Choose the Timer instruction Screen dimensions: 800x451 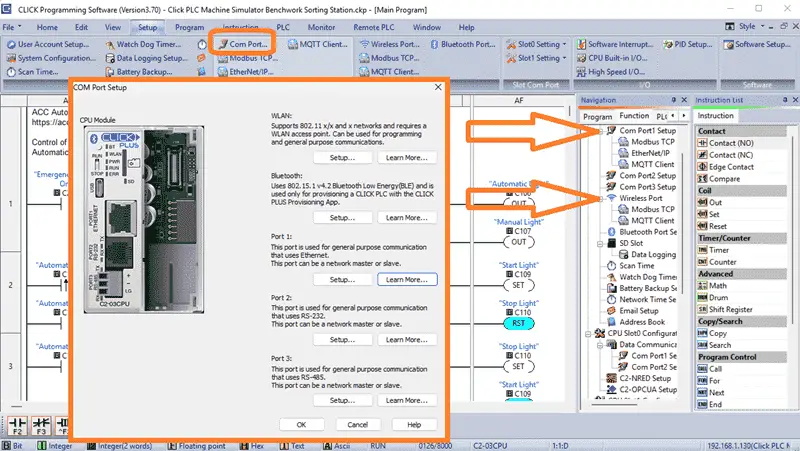pos(713,250)
